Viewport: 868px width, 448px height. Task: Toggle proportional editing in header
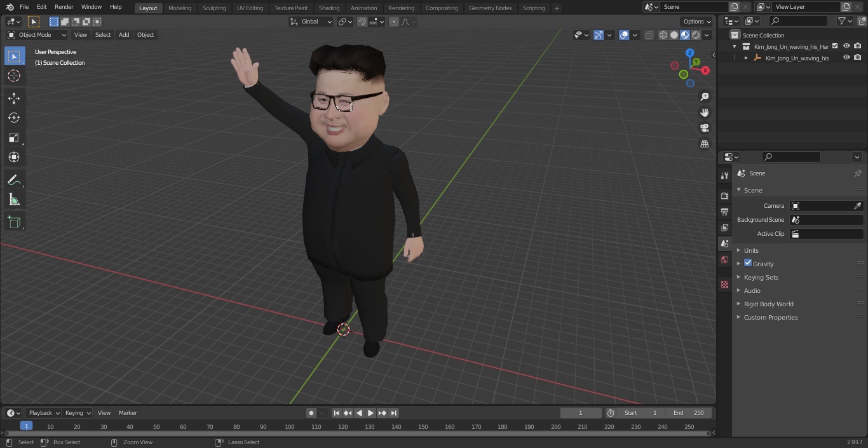tap(394, 22)
